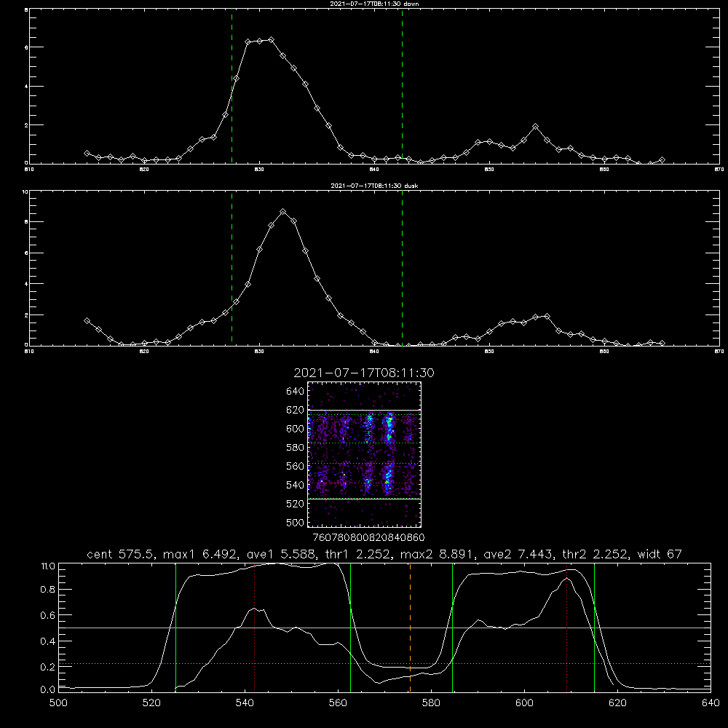Image resolution: width=728 pixels, height=728 pixels.
Task: Click the solid green line at 615 in bottom plot
Action: click(594, 628)
